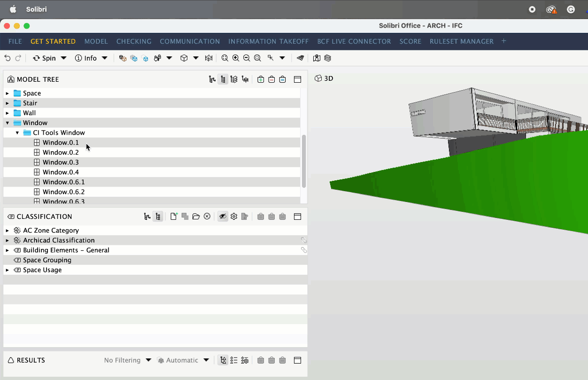This screenshot has height=380, width=588.
Task: Click the zoom to selection magnifier
Action: coord(257,58)
